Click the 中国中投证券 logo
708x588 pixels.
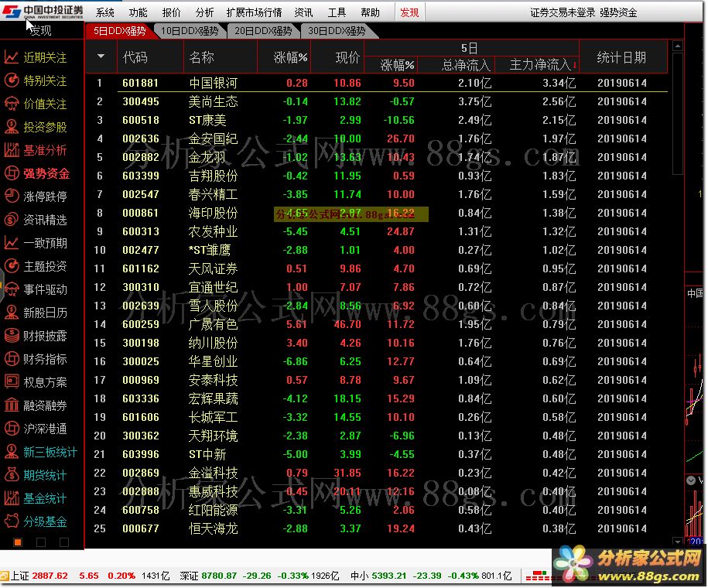click(43, 12)
